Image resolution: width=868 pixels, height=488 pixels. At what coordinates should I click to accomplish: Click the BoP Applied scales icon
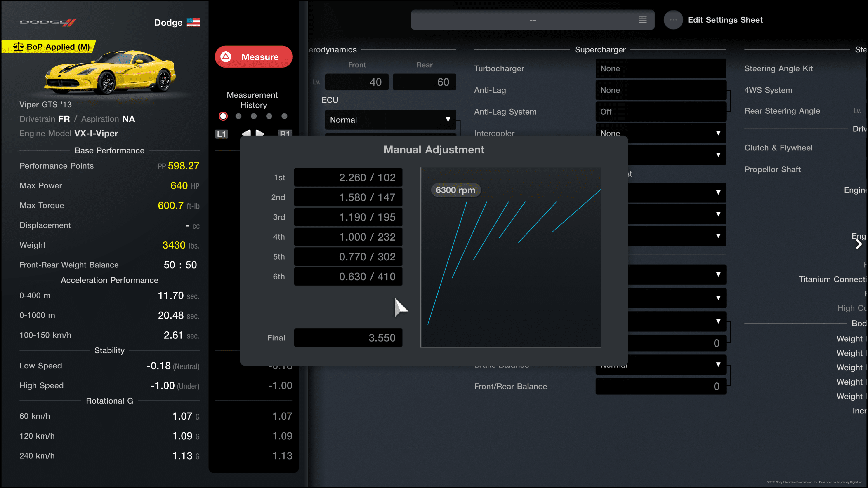pos(19,47)
